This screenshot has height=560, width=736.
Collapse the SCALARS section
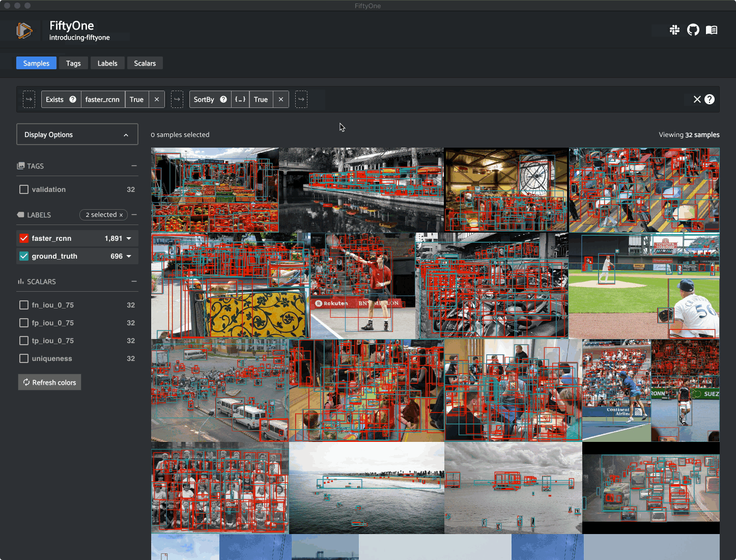134,282
